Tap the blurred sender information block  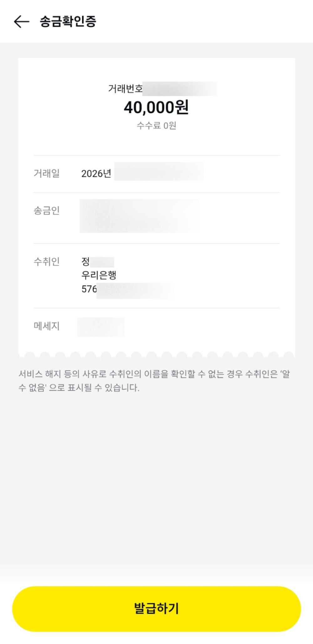pos(140,216)
